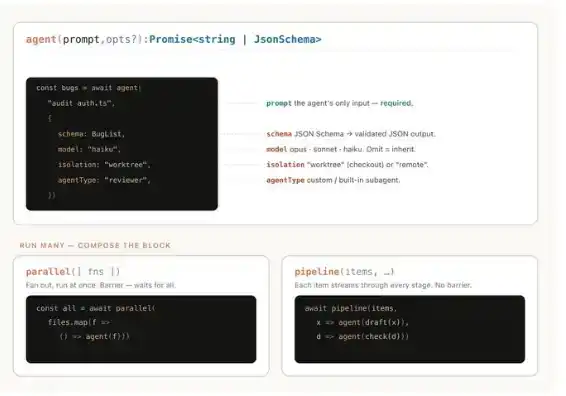
Task: Click the 'Each item streams through every stage' description
Action: (383, 285)
